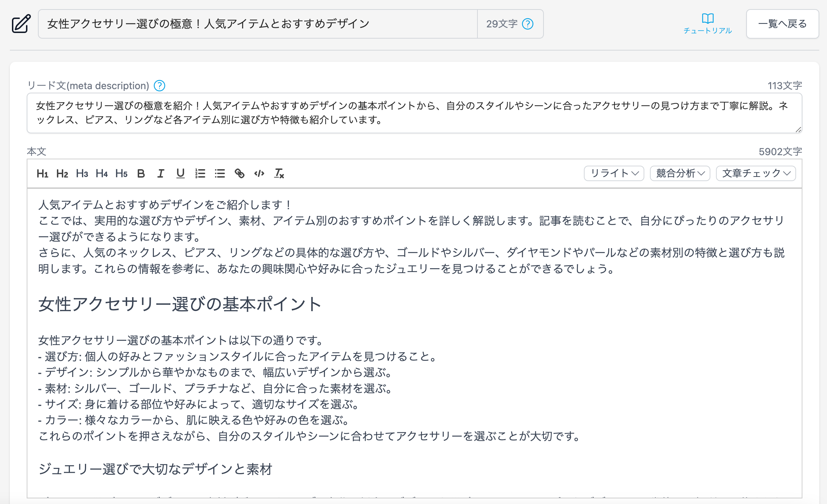This screenshot has height=504, width=827.
Task: Apply Heading 5 formatting
Action: (x=121, y=173)
